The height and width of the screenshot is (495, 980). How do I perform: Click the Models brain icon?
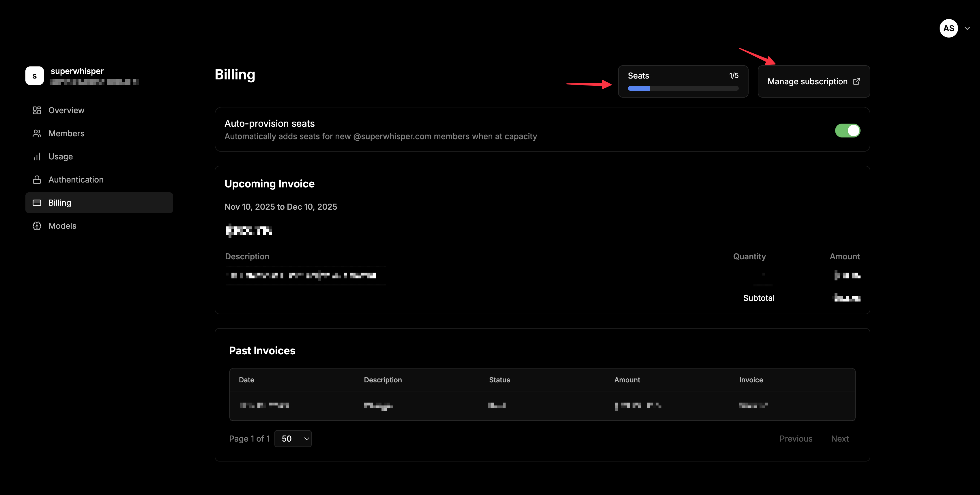[37, 226]
